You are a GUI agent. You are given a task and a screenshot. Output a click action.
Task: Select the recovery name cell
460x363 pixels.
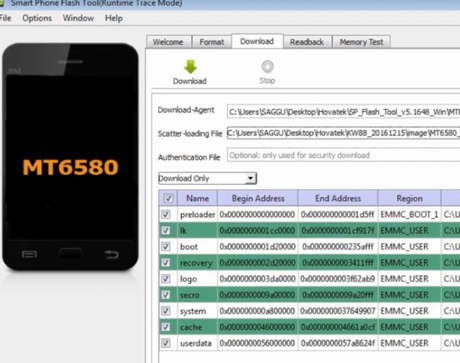[198, 263]
